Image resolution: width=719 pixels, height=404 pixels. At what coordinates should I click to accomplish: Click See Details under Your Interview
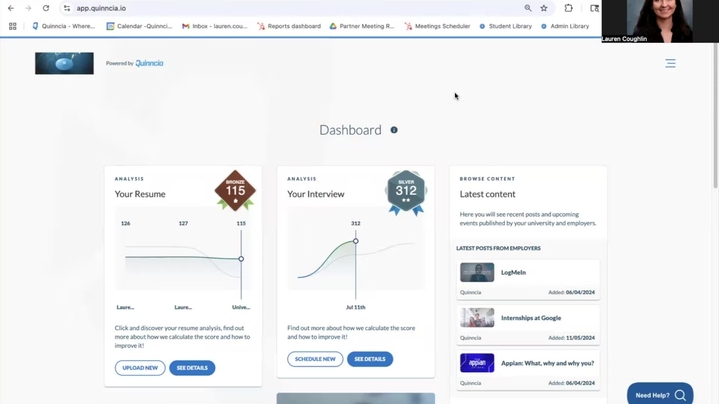(x=370, y=359)
